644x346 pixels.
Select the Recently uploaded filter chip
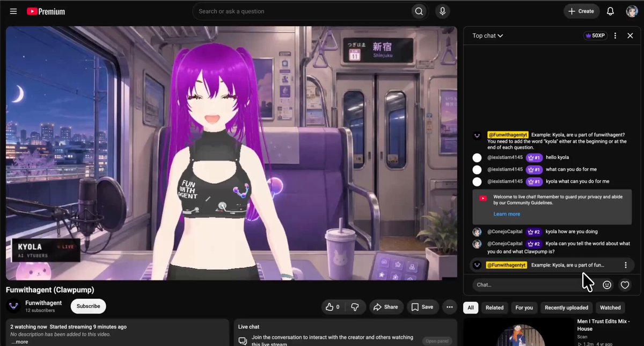tap(566, 308)
